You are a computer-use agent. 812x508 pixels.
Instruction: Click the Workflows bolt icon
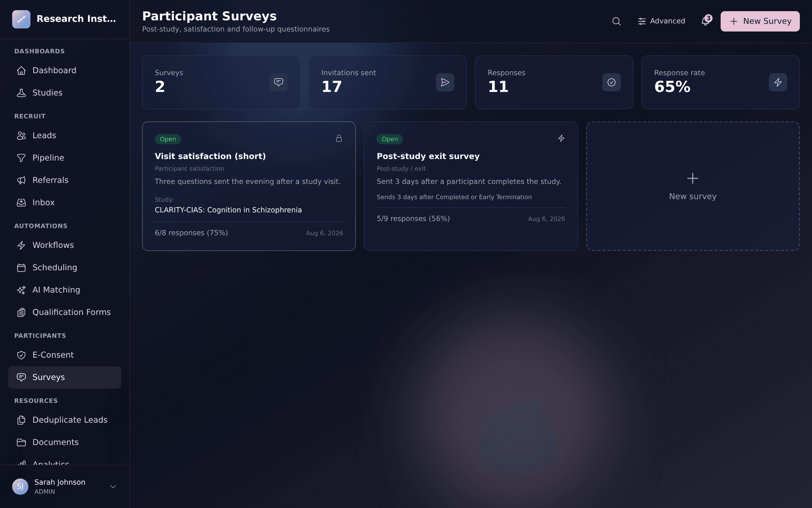[21, 245]
